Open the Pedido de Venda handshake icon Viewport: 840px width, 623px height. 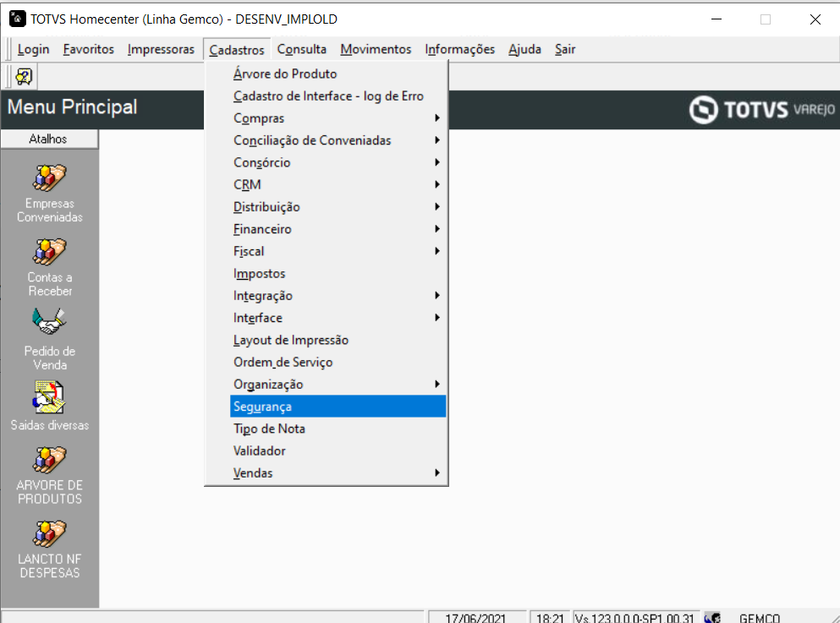click(49, 321)
